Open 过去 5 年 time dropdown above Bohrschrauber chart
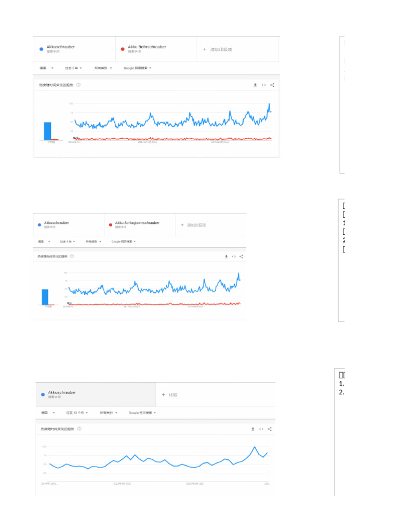The height and width of the screenshot is (532, 399). click(x=73, y=68)
